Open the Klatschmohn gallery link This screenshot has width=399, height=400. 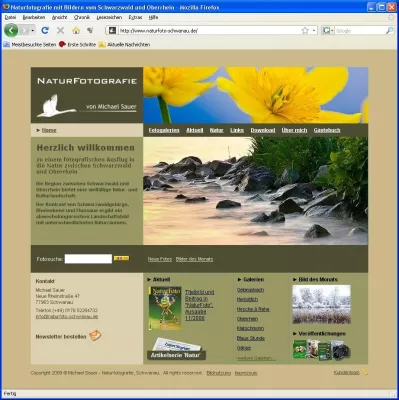pos(250,329)
